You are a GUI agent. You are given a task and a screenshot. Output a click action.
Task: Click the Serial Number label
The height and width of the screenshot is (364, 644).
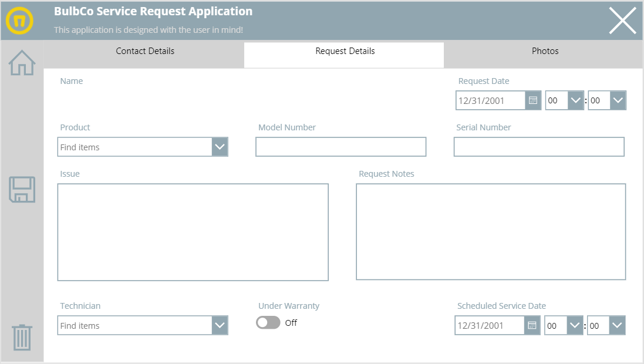(483, 127)
